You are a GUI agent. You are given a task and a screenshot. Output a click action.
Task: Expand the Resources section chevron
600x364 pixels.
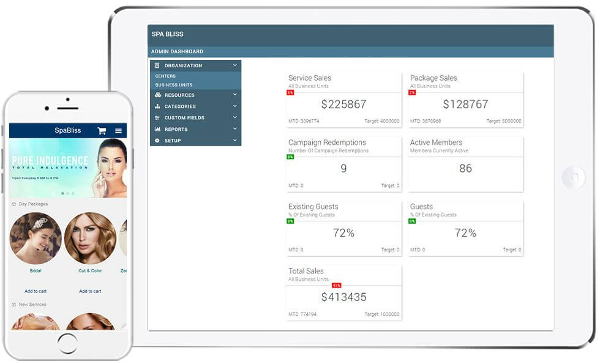[234, 95]
